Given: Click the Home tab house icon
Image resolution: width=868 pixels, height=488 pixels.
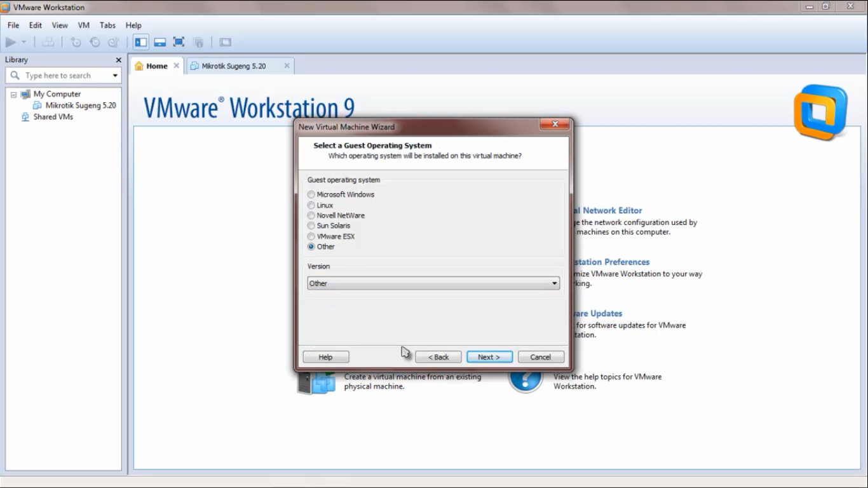Looking at the screenshot, I should pyautogui.click(x=139, y=66).
